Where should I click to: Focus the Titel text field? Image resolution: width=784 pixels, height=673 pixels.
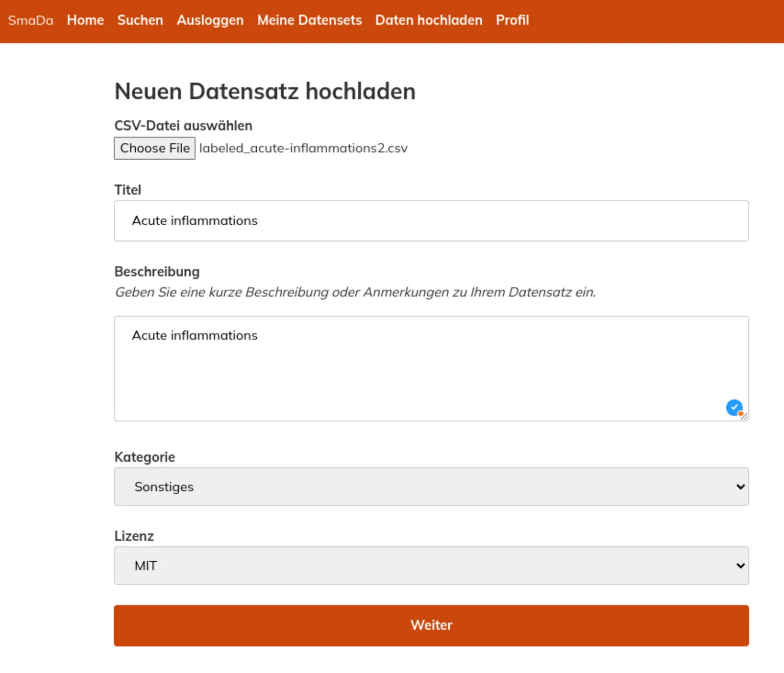coord(431,220)
